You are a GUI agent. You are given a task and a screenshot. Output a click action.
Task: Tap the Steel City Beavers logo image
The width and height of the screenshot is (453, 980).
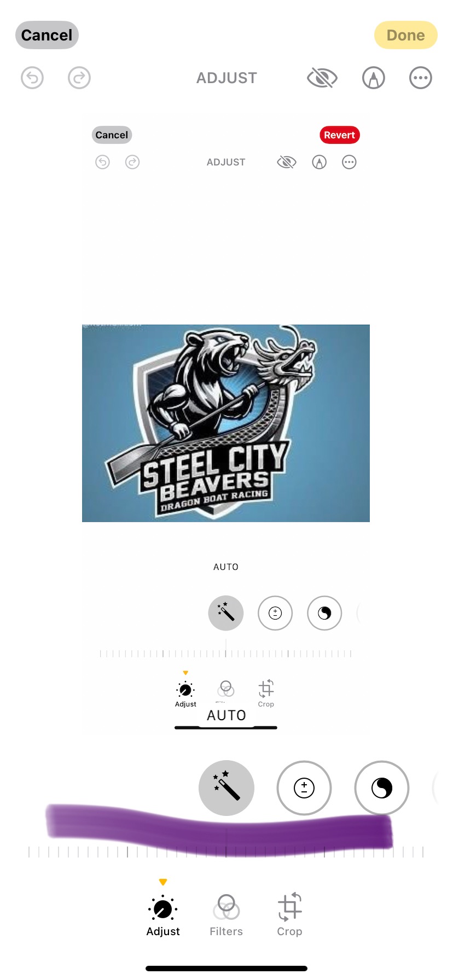point(226,423)
